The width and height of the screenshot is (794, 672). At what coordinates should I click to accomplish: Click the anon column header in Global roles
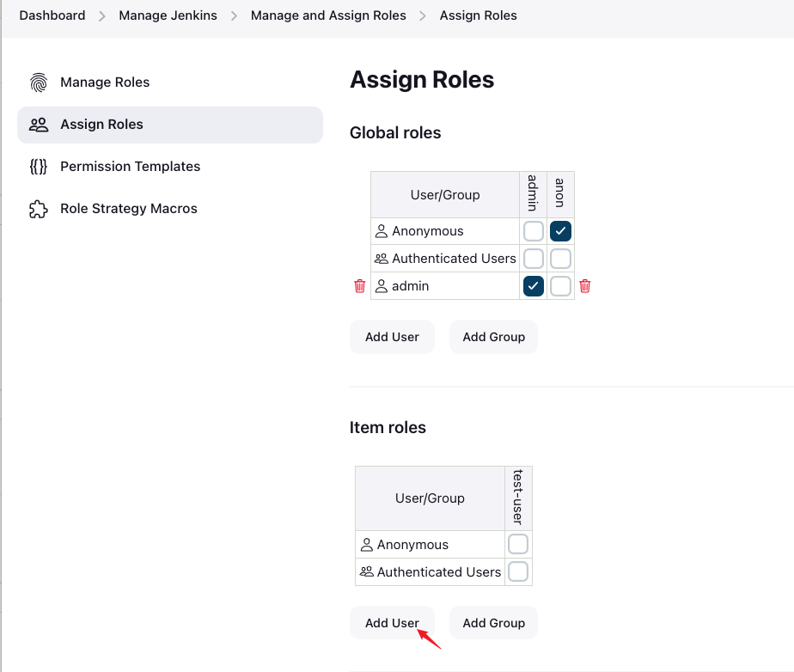click(560, 193)
